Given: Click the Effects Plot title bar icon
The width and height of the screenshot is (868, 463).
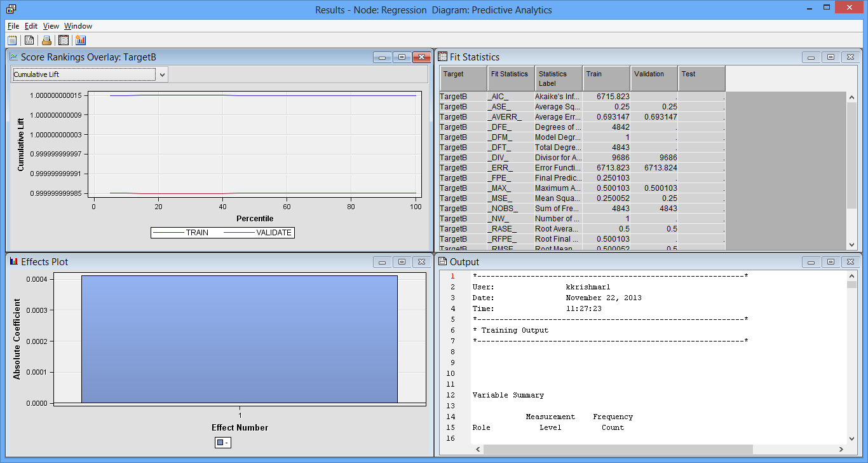Looking at the screenshot, I should pos(14,261).
